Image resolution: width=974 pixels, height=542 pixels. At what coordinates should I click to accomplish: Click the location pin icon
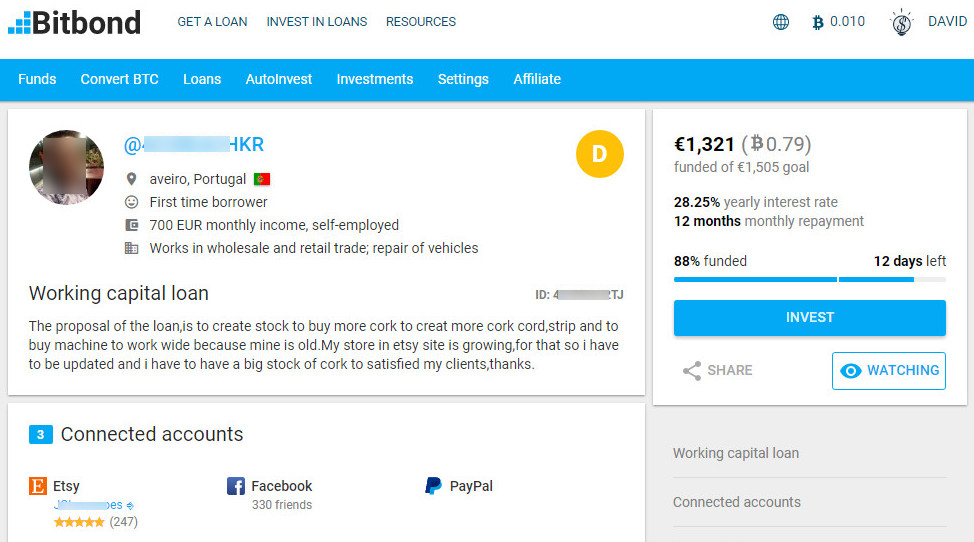point(131,179)
